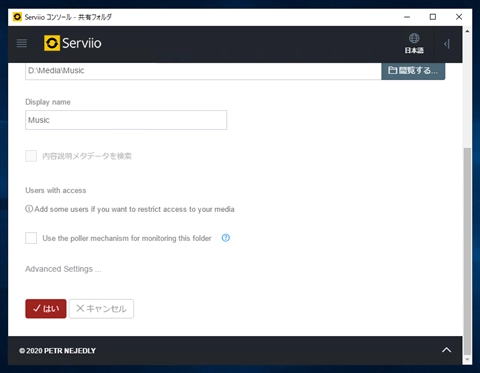Image resolution: width=480 pixels, height=373 pixels.
Task: Toggle the 内容説明メタデータを検索 checkbox
Action: click(x=31, y=156)
